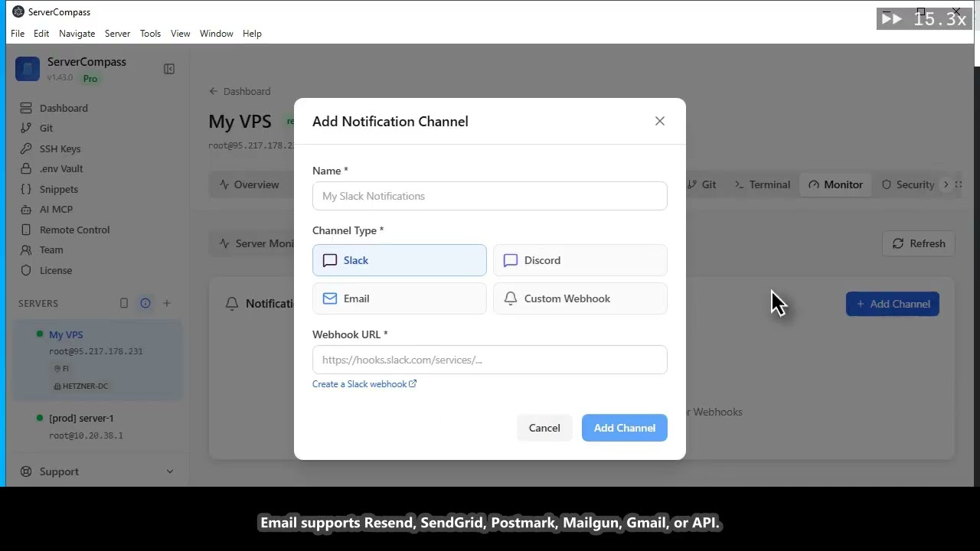Click the root@10.20.38.1 address

pos(86,435)
